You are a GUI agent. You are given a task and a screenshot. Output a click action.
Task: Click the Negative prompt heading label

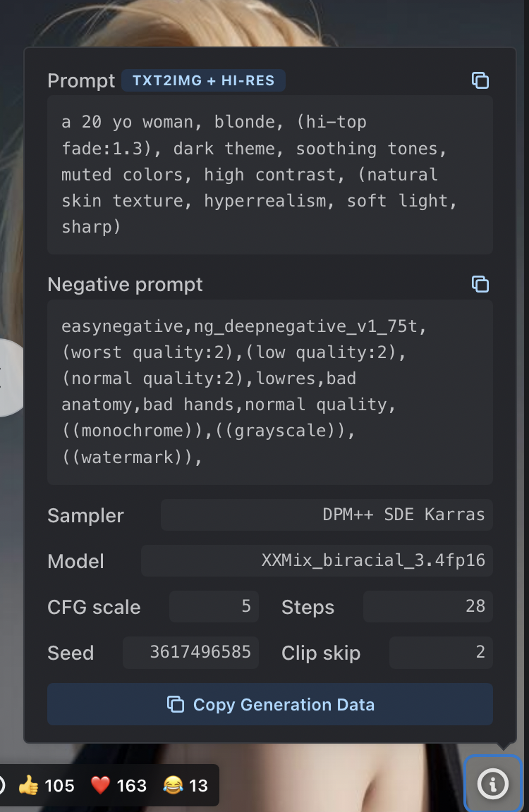[x=125, y=284]
